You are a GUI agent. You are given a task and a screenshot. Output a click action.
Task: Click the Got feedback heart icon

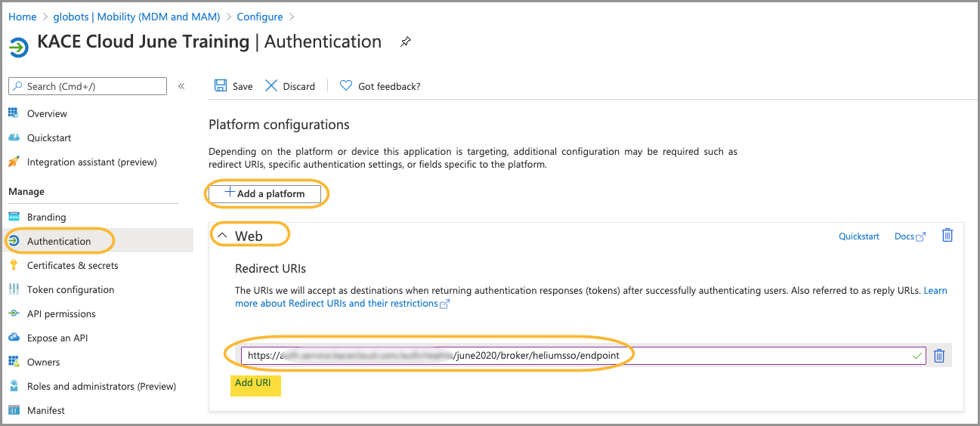[x=346, y=86]
